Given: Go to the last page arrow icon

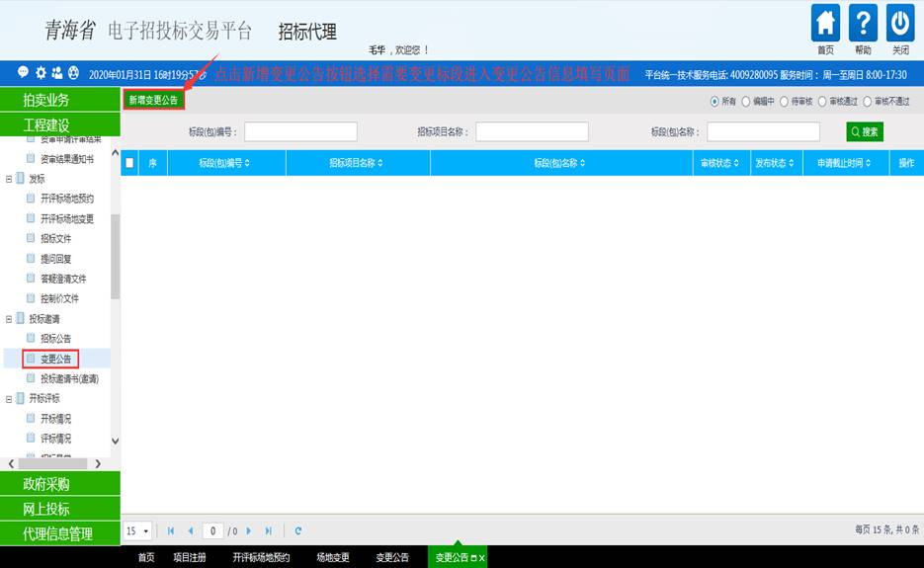Looking at the screenshot, I should pyautogui.click(x=269, y=531).
